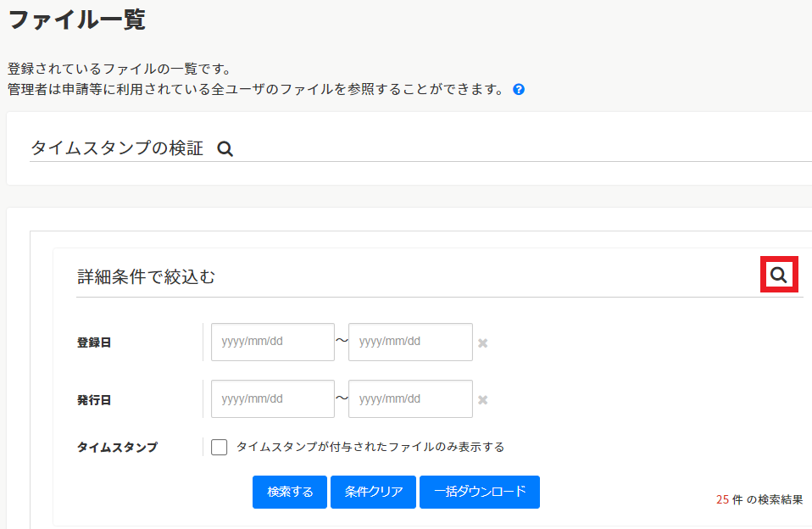812x529 pixels.
Task: Enable the timestamp-only files checkbox
Action: pyautogui.click(x=220, y=447)
